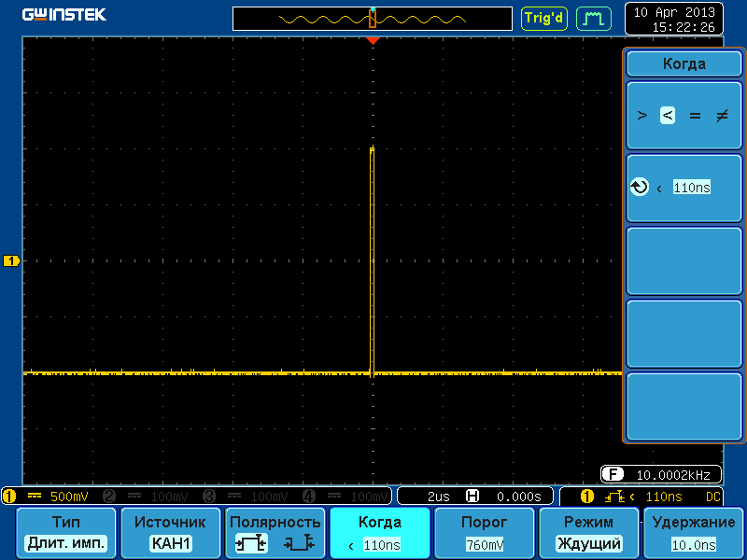
Task: Click the H horizontal position icon
Action: tap(472, 497)
